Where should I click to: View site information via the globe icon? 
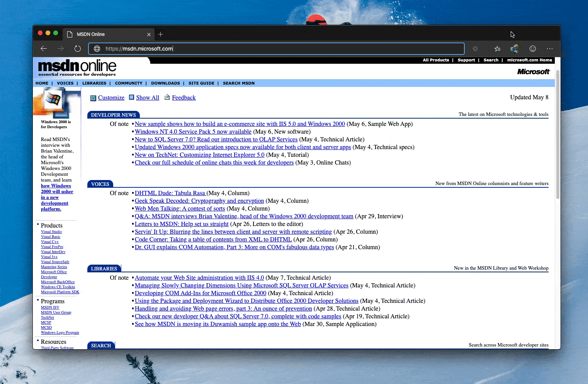click(x=97, y=49)
